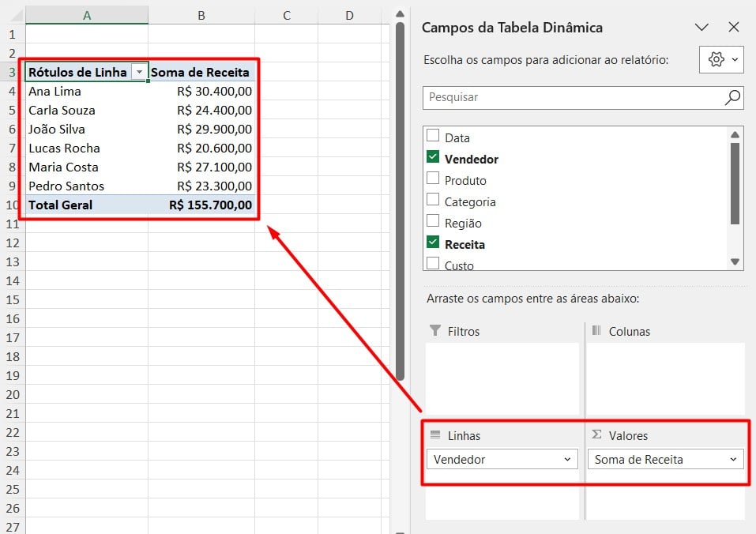The height and width of the screenshot is (534, 756).
Task: Close the Campos da Tabela Dinâmica pane
Action: point(733,28)
